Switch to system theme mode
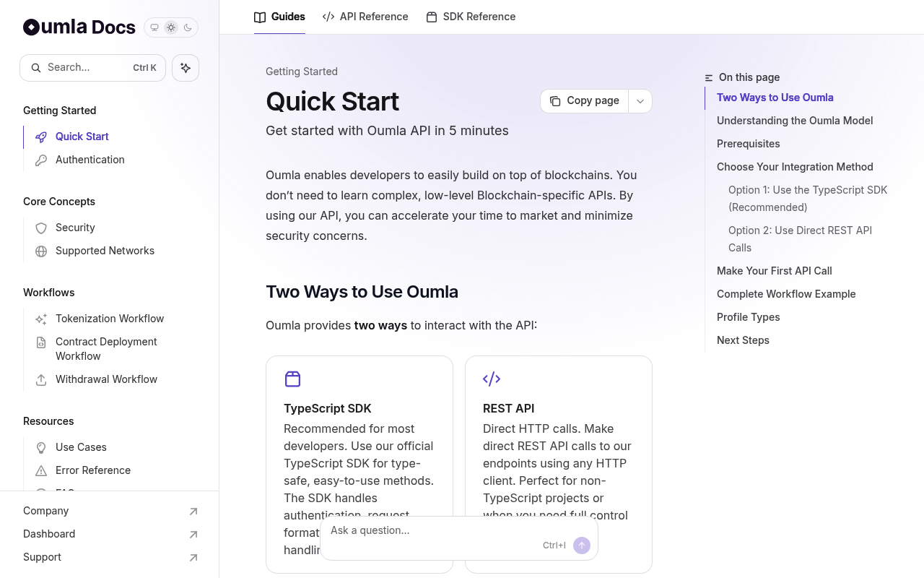The height and width of the screenshot is (578, 924). [154, 27]
